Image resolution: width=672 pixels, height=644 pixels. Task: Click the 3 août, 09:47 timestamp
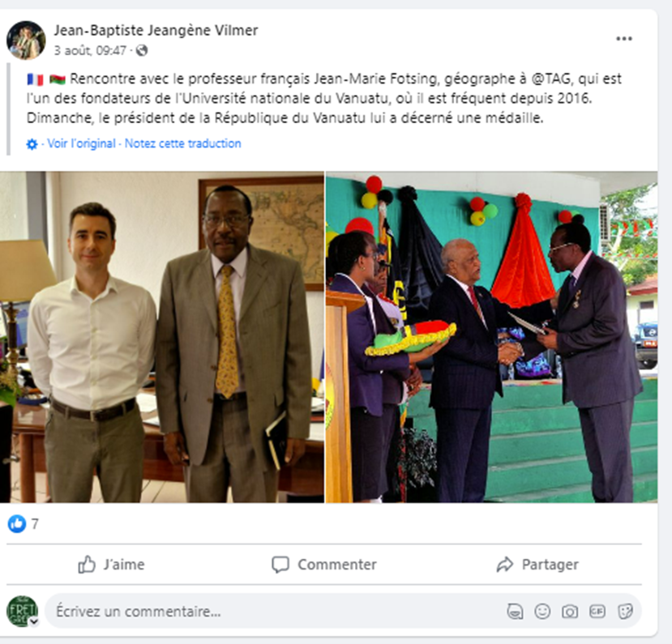point(90,51)
